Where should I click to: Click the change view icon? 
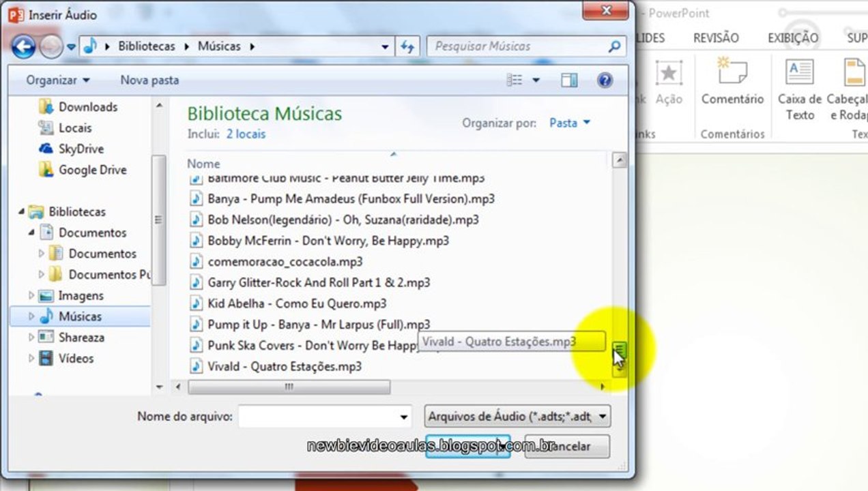[515, 80]
